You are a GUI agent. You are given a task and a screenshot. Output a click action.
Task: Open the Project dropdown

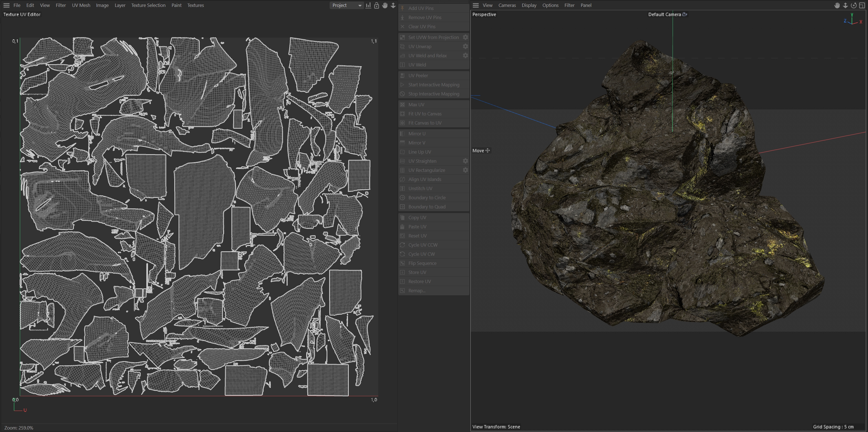[346, 5]
